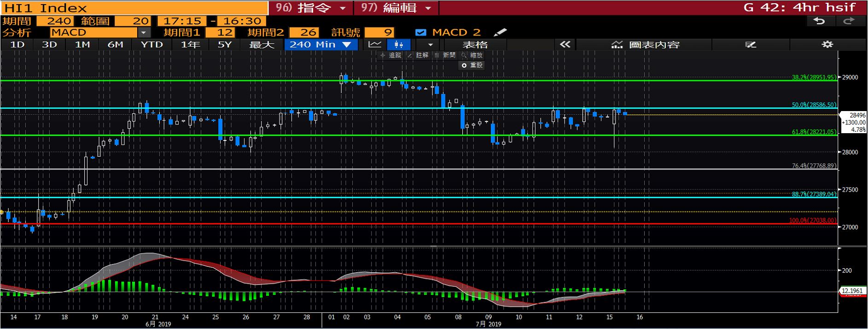Click the annotation edit icon in toolbar
868x329 pixels.
pos(751,44)
